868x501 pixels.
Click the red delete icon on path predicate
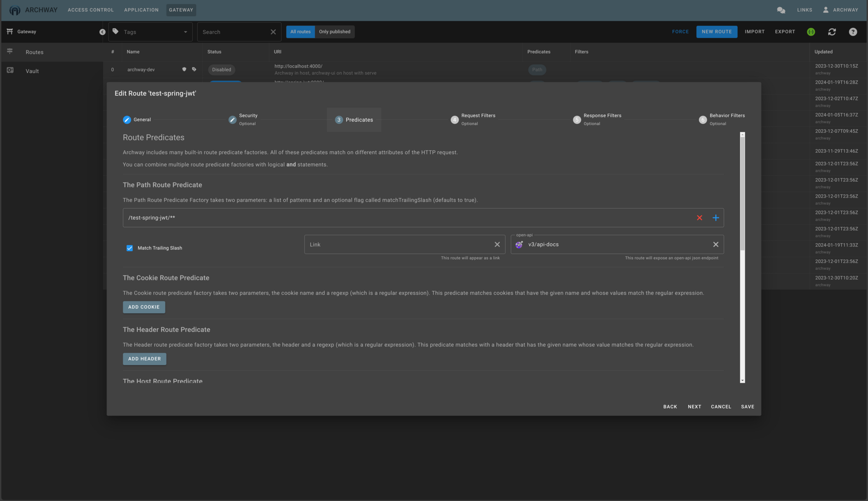point(699,217)
